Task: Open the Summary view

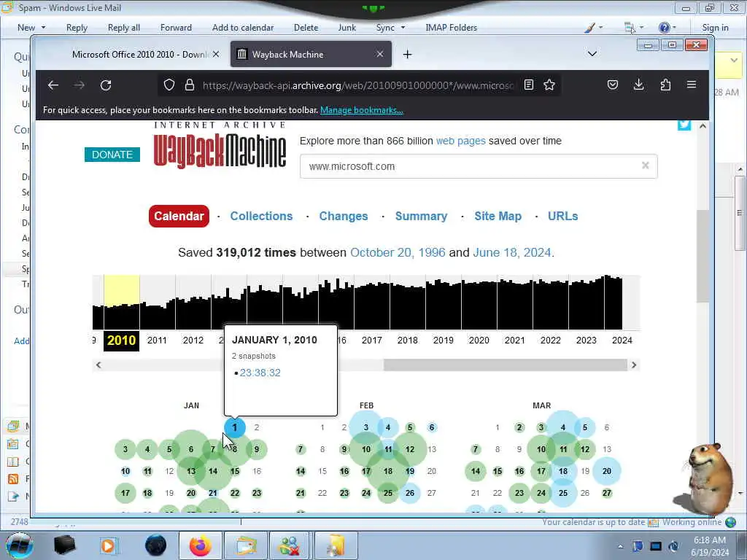Action: (421, 216)
